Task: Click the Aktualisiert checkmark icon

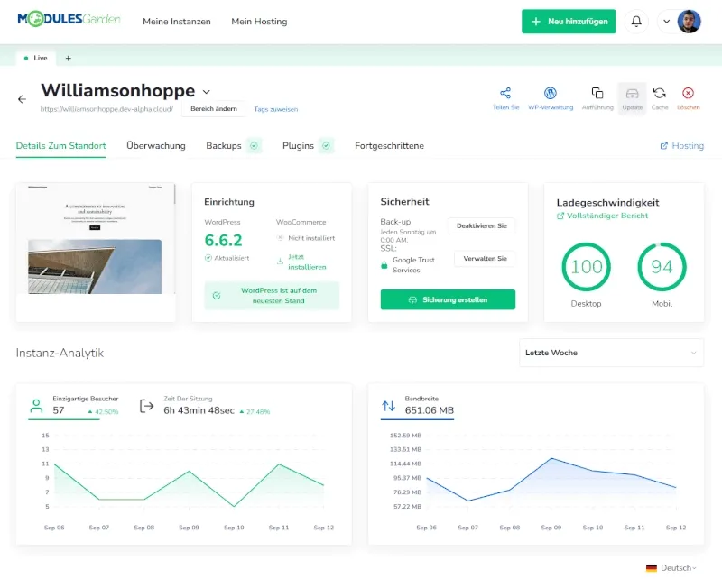Action: 208,258
